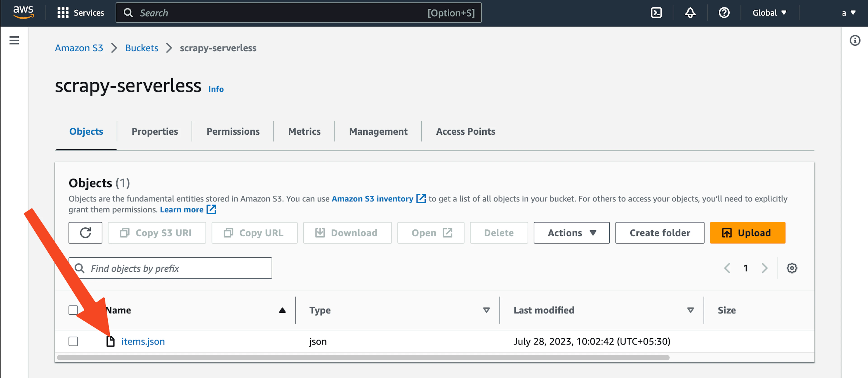Open the items.json object link
Image resolution: width=868 pixels, height=378 pixels.
point(143,341)
